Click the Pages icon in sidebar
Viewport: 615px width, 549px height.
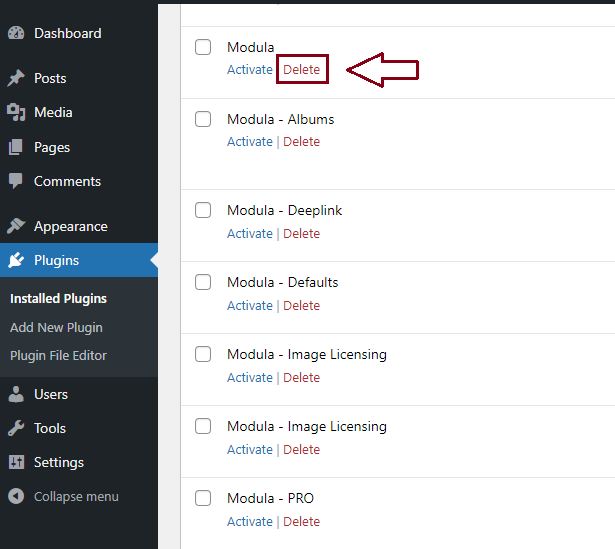[16, 147]
